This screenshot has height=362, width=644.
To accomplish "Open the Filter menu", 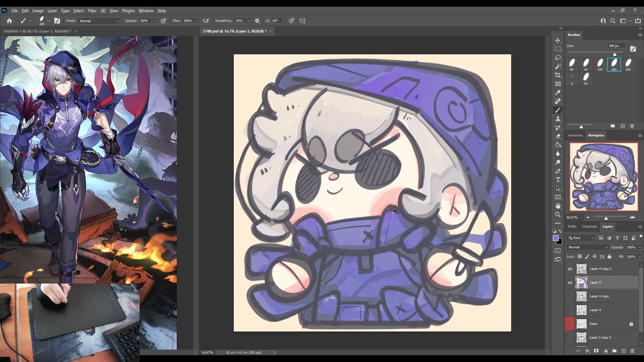I will click(92, 11).
